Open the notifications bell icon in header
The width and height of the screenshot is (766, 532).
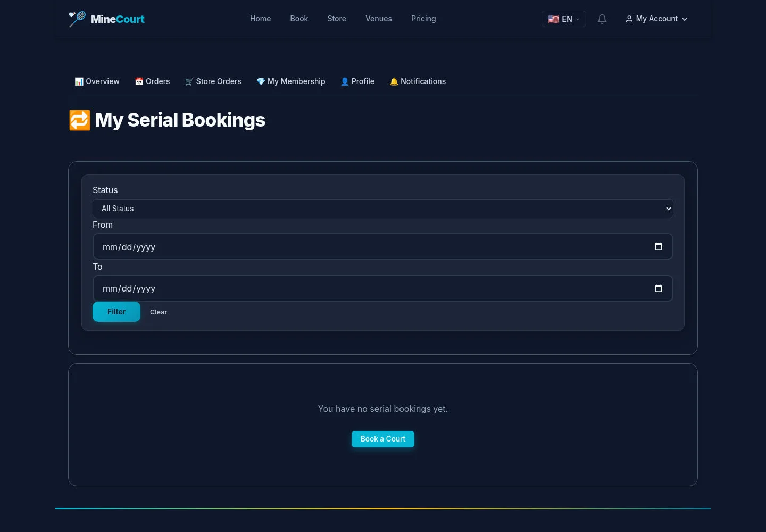click(602, 19)
